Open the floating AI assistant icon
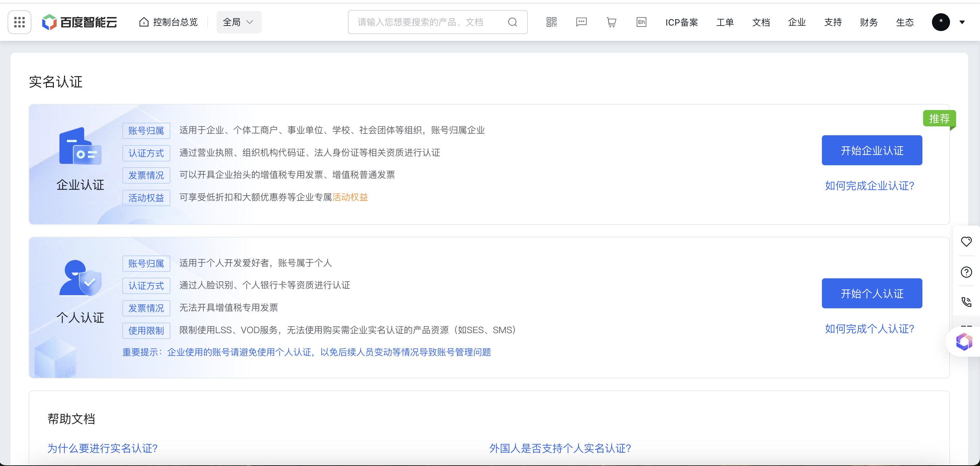This screenshot has height=466, width=980. pos(964,342)
